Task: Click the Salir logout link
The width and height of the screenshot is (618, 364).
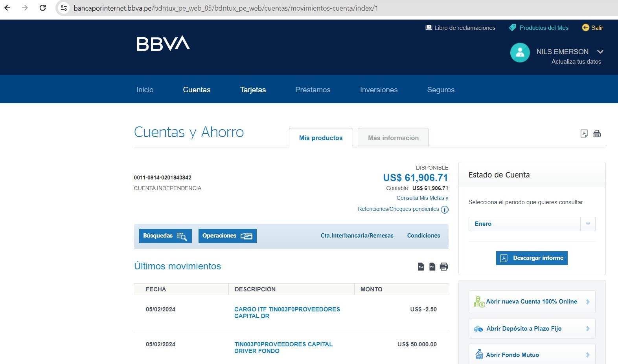Action: pos(593,28)
